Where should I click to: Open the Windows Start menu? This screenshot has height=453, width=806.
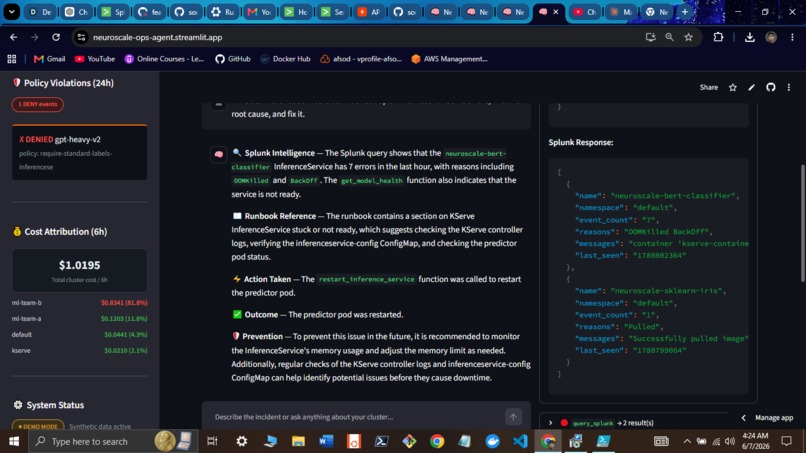(14, 441)
